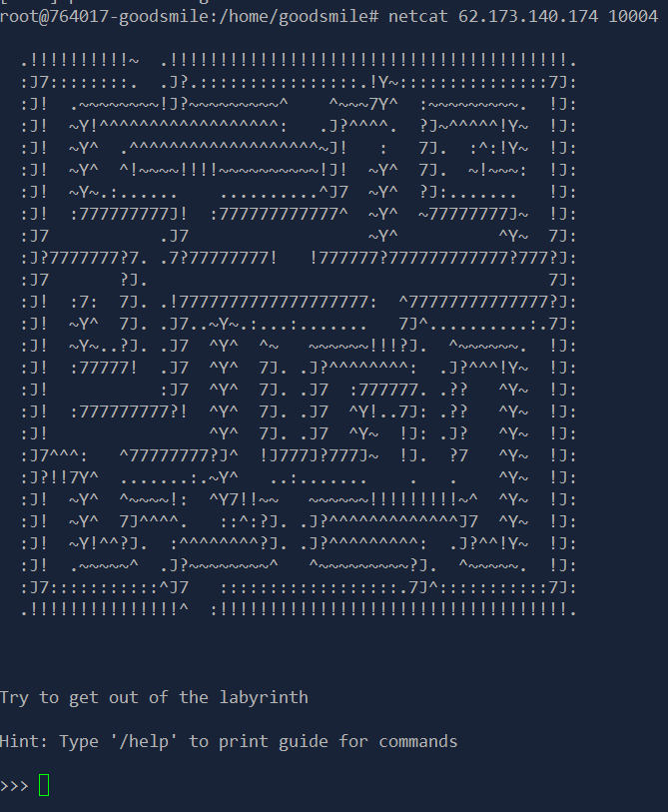
Task: Click the port number 10004
Action: pos(633,17)
